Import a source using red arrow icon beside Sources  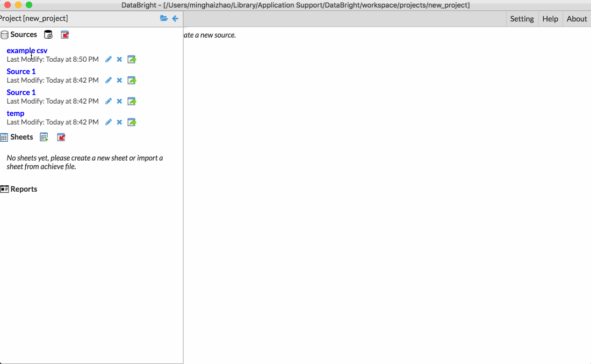pos(65,35)
